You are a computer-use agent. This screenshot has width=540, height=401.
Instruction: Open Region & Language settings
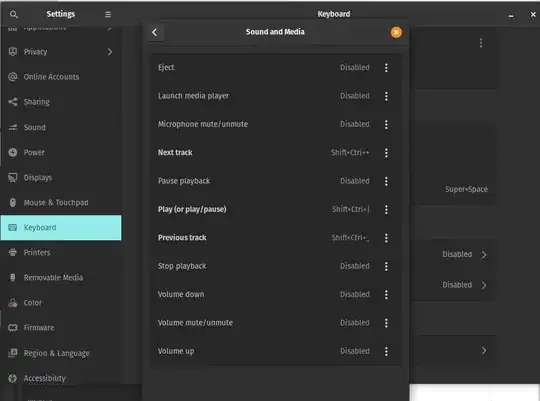pos(61,353)
